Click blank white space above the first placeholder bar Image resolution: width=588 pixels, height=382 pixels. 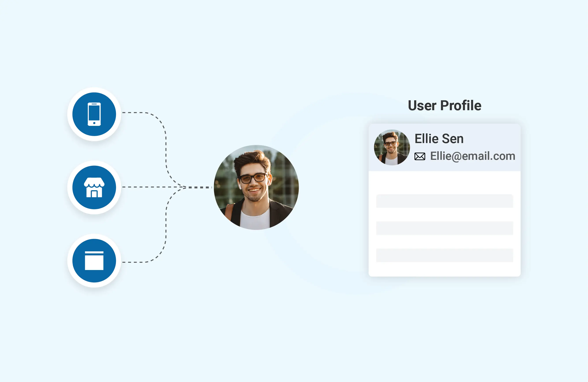click(444, 183)
